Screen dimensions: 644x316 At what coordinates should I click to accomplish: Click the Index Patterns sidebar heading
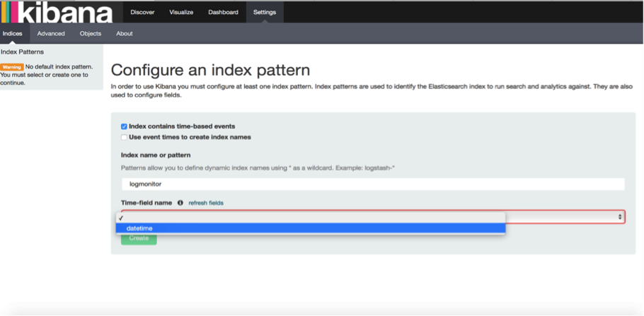[x=22, y=52]
